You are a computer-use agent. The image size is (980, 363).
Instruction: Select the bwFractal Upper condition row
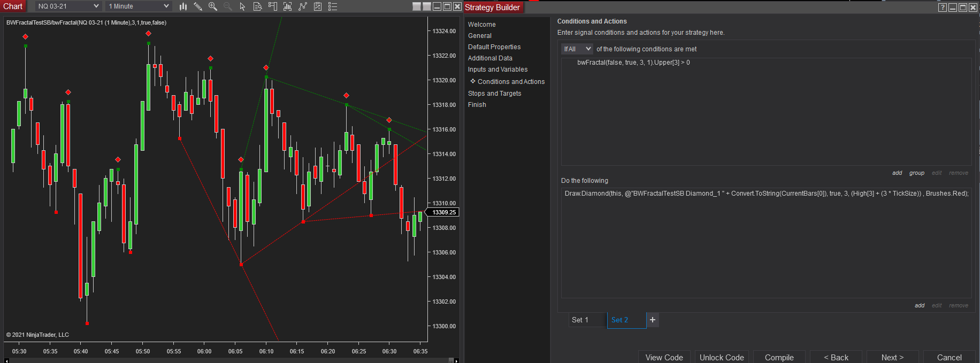tap(633, 63)
